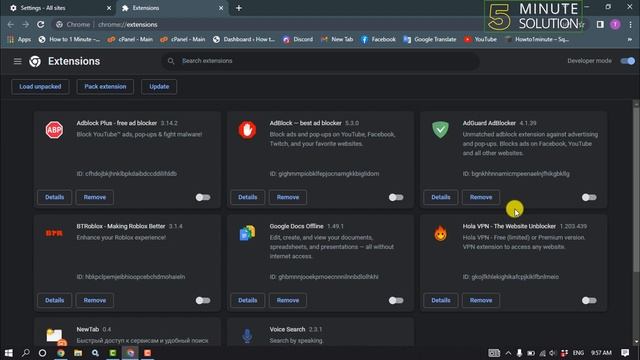Click the volume icon in system tray
Screen dimensions: 640x360
[x=553, y=353]
